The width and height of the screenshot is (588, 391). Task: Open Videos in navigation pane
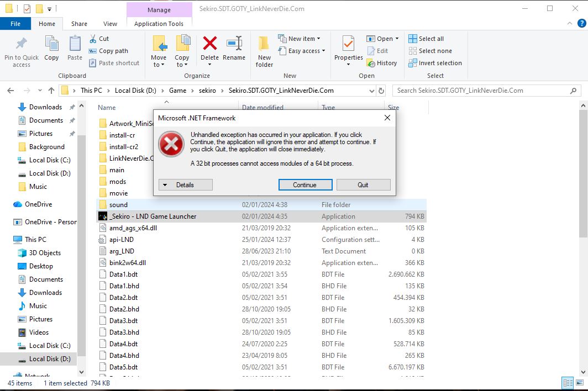click(x=39, y=332)
